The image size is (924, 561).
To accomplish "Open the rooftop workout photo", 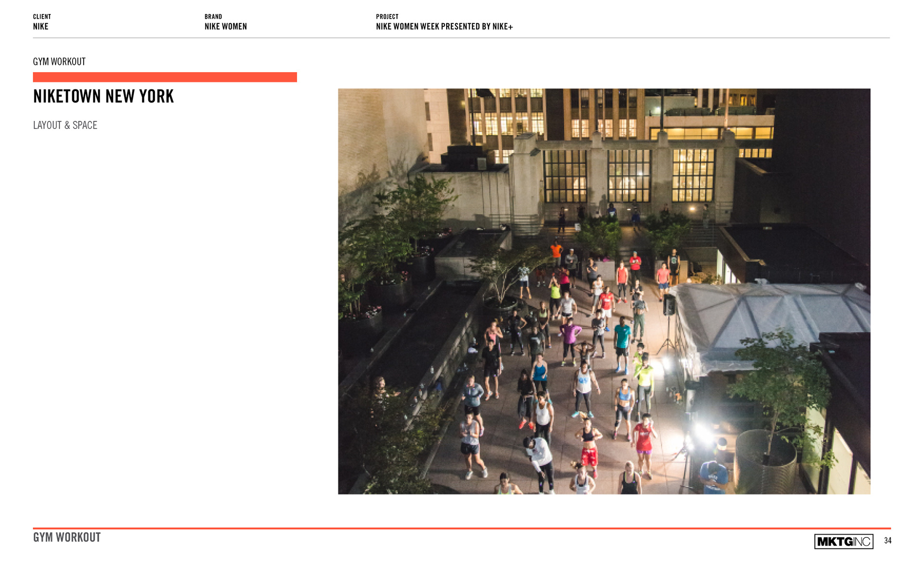I will [x=604, y=291].
